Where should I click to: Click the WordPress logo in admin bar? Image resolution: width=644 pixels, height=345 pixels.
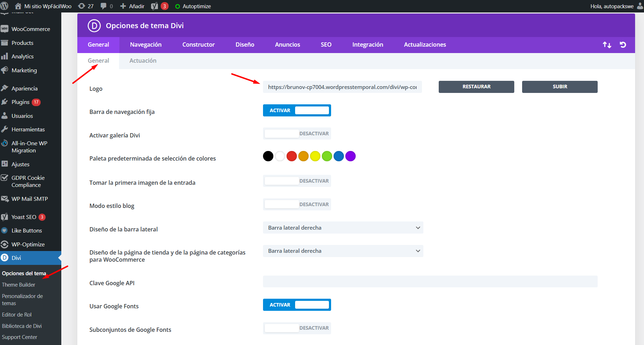click(5, 6)
